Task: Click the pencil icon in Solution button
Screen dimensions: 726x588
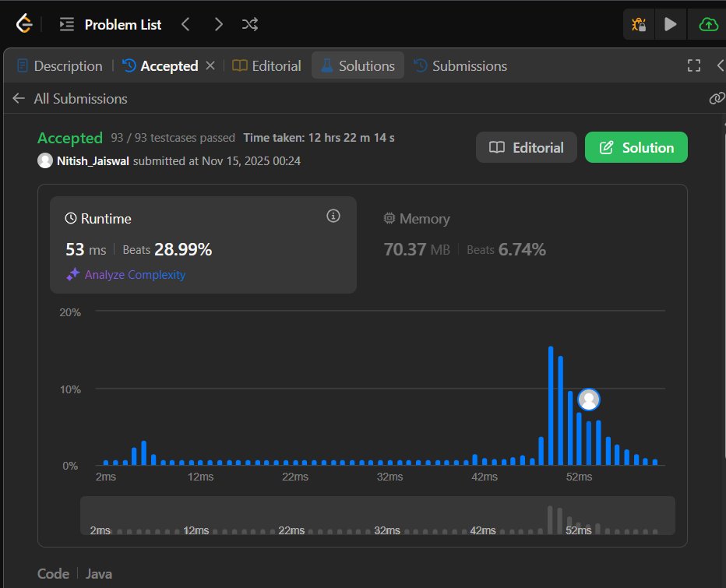Action: click(606, 148)
